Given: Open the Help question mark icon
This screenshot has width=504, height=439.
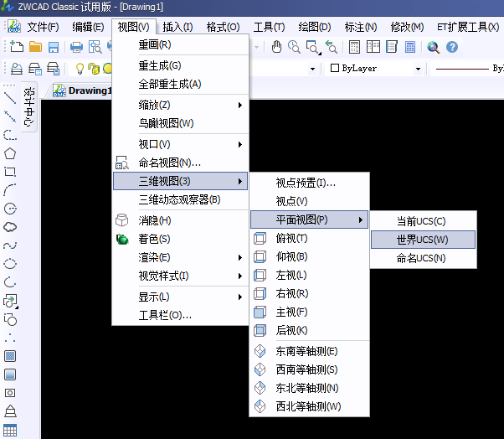Looking at the screenshot, I should click(x=452, y=48).
